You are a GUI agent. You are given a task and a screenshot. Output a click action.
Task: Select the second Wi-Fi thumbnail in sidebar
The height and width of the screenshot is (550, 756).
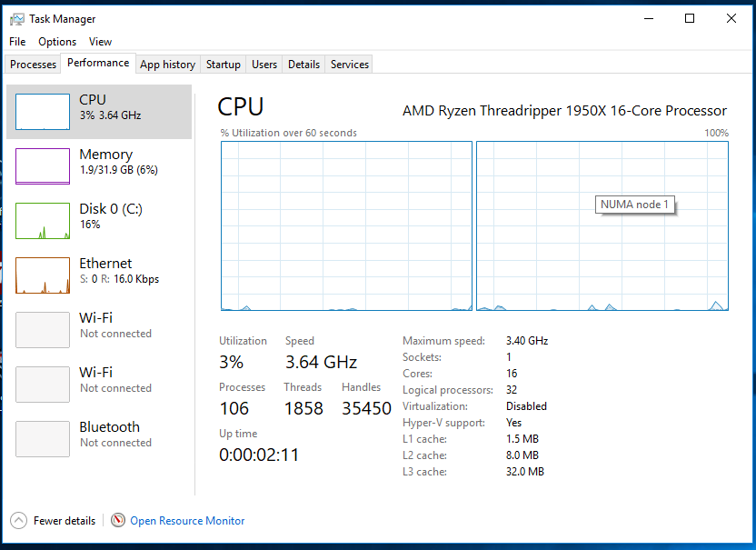tap(43, 385)
